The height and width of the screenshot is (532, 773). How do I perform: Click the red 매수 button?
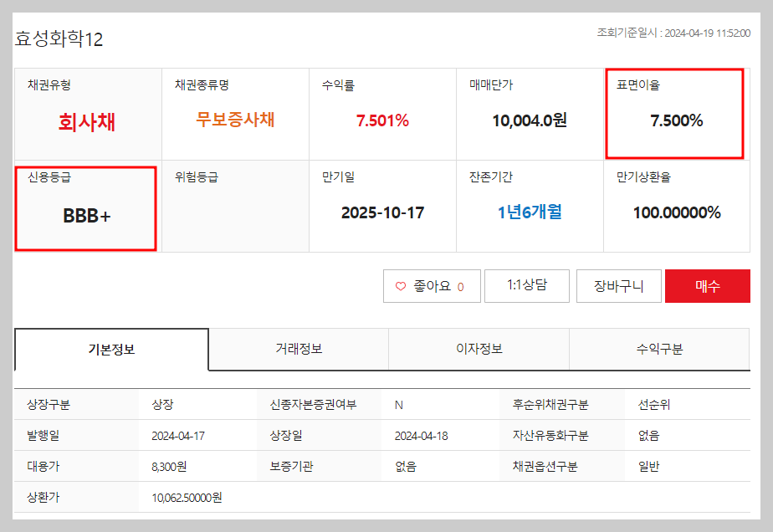[x=708, y=285]
